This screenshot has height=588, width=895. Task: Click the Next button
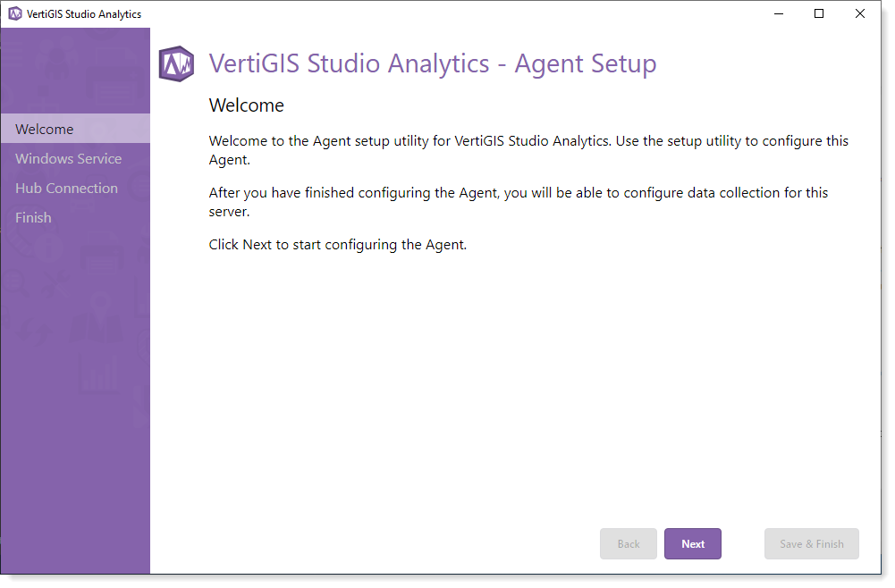point(692,543)
